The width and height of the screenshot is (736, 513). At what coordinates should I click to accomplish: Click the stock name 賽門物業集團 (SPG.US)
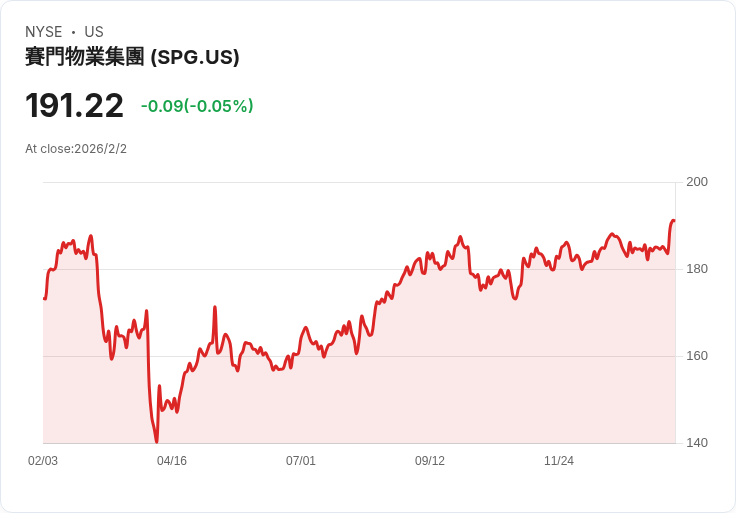coord(132,57)
